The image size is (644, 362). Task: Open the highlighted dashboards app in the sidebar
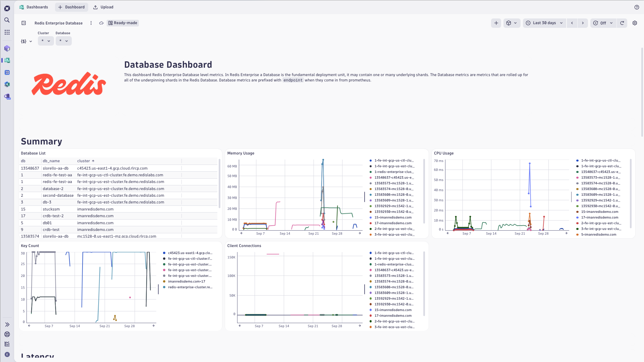(7, 60)
